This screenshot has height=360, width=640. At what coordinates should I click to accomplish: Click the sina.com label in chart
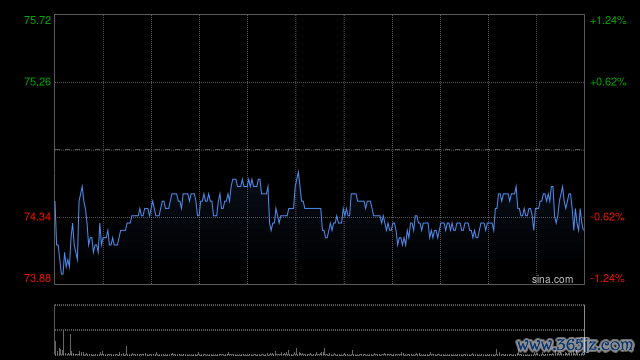pos(552,279)
